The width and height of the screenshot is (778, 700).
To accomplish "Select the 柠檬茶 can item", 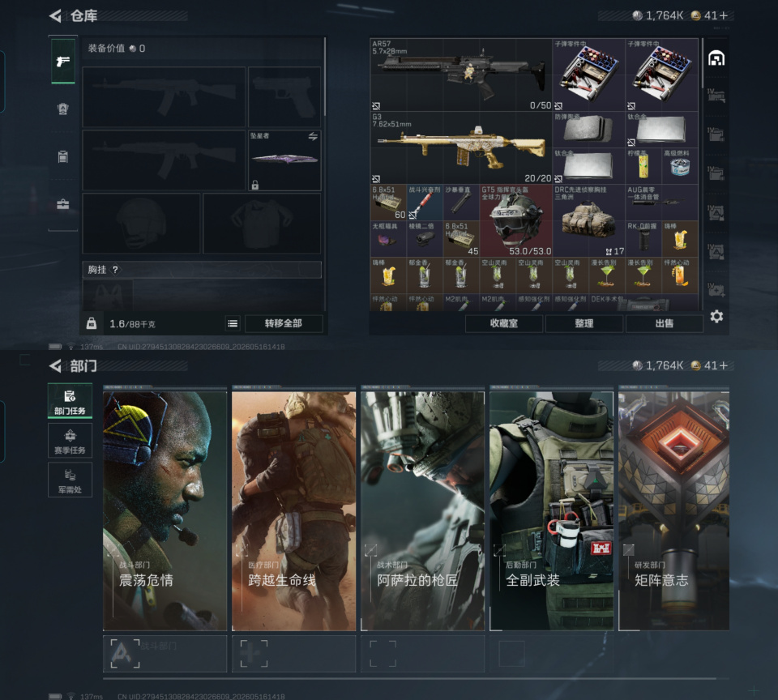I will click(643, 166).
